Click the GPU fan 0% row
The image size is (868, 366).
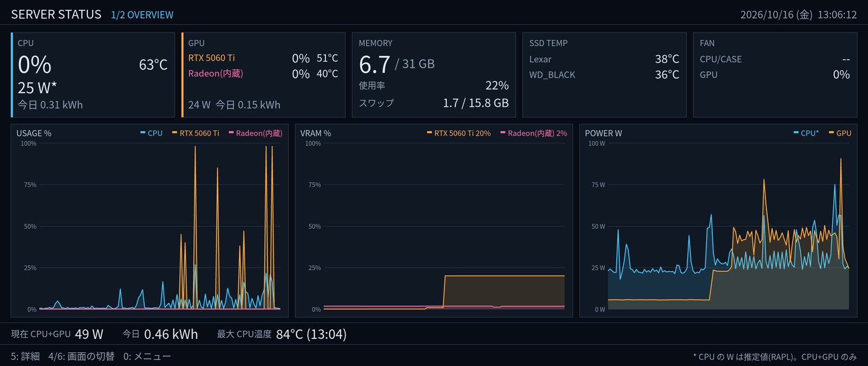coord(775,75)
